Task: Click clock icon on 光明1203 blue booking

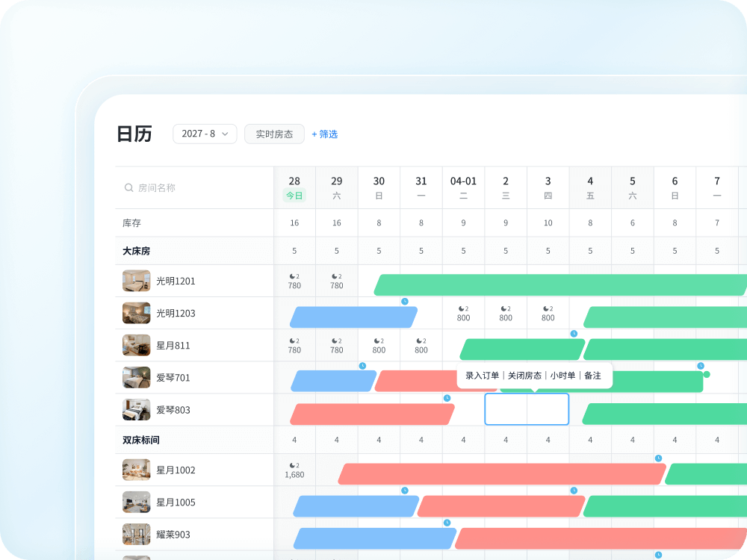Action: (405, 302)
